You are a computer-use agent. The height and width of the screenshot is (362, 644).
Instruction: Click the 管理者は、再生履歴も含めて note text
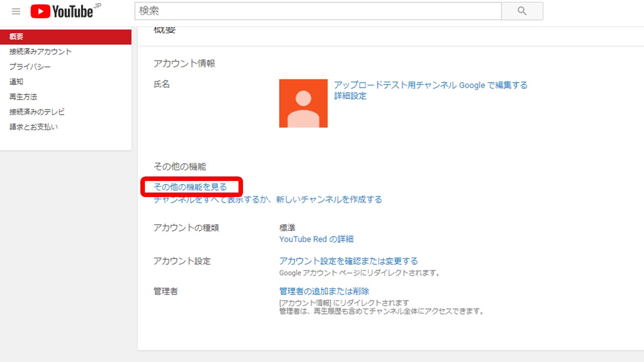coord(382,311)
